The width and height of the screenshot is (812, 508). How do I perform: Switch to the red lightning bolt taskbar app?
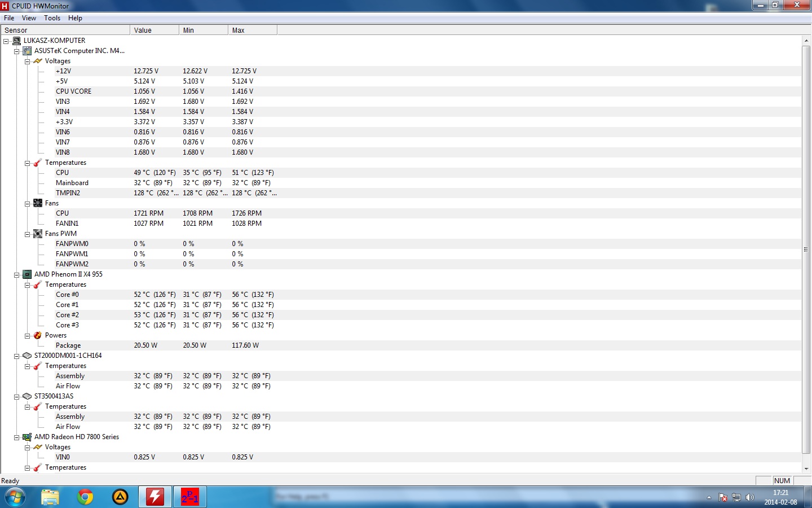(155, 497)
